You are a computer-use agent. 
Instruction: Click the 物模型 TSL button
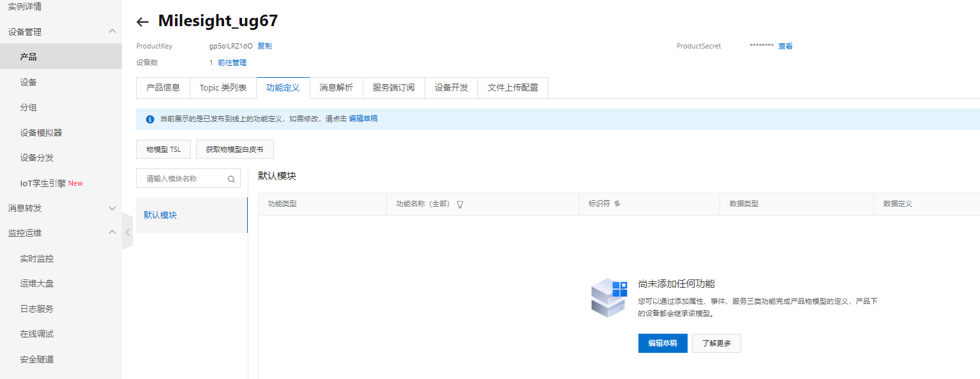(163, 149)
